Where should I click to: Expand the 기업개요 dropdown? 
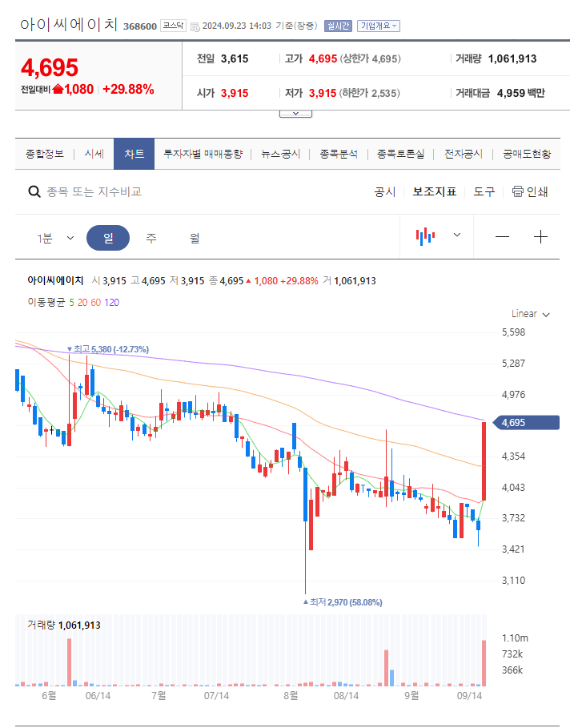pyautogui.click(x=377, y=25)
